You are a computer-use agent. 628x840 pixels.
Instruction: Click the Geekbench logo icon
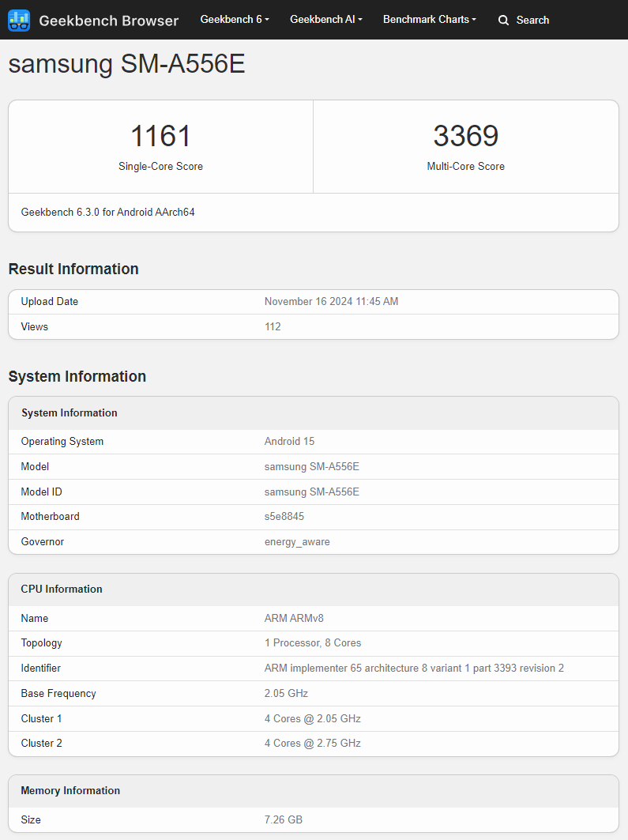(x=19, y=21)
